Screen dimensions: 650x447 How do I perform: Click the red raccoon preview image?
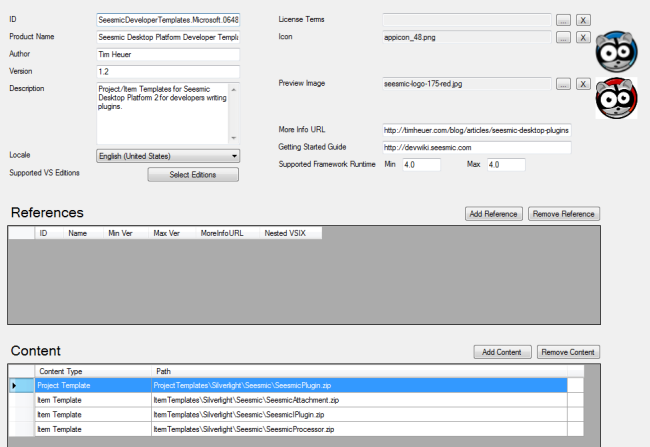click(616, 98)
